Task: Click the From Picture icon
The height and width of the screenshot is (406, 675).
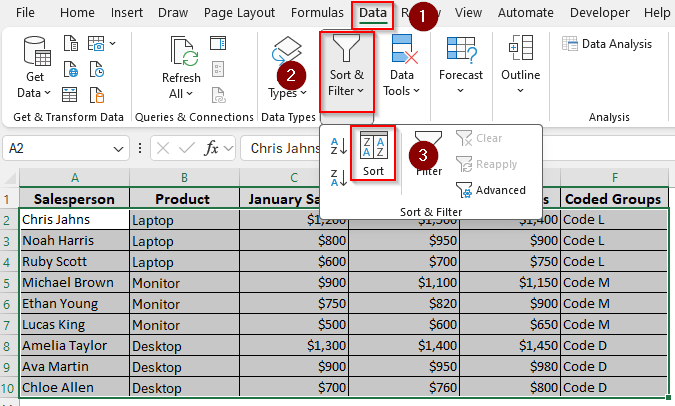Action: coord(96,43)
